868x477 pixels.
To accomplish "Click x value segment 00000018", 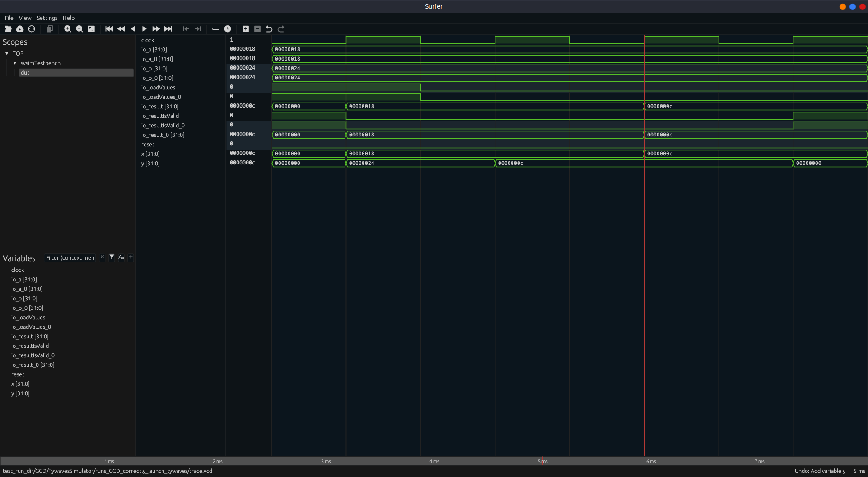I will [495, 154].
